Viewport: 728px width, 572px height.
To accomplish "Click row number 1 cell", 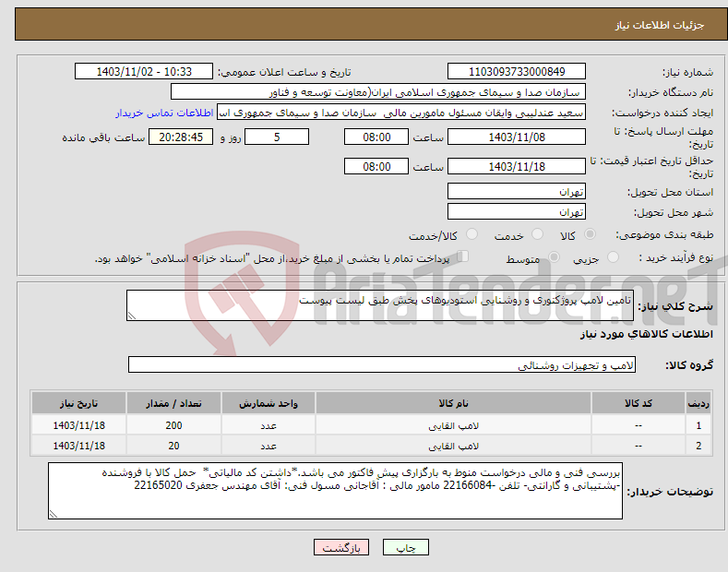I will coord(698,425).
